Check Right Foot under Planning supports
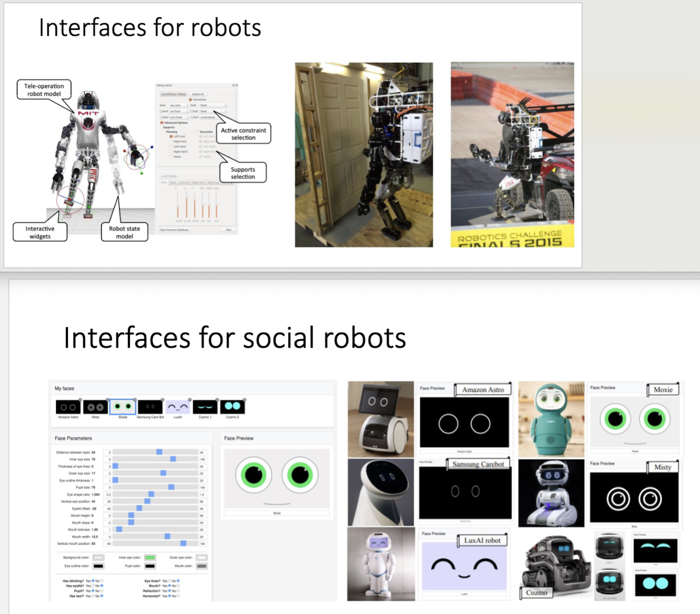700x614 pixels. click(x=171, y=141)
